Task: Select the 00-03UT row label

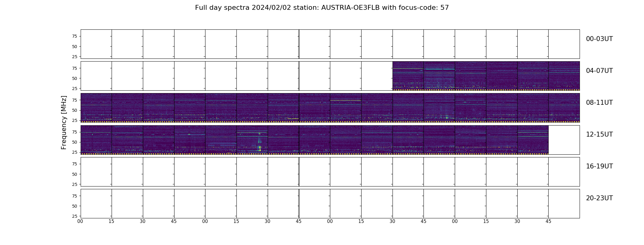Action: 599,39
